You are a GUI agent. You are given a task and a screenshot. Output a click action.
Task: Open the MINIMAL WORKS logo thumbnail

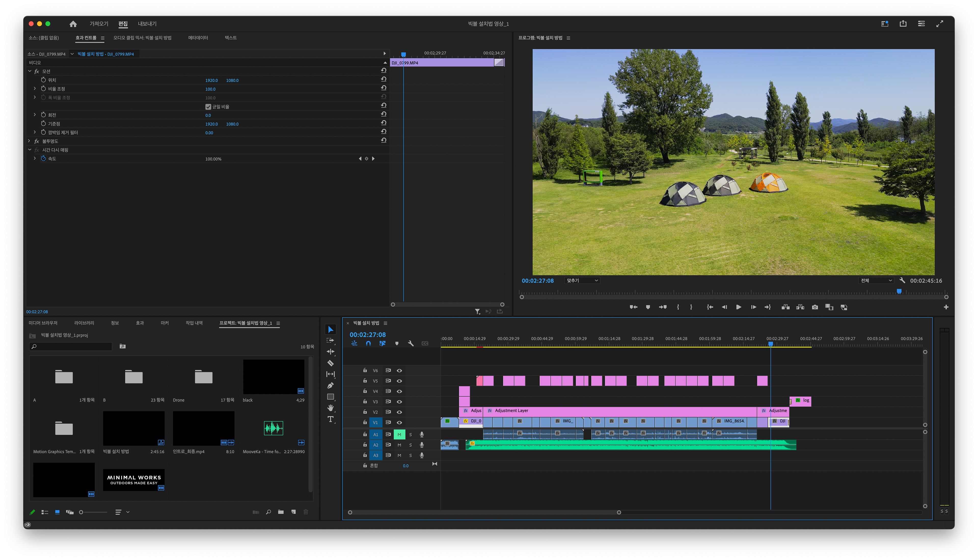[133, 480]
